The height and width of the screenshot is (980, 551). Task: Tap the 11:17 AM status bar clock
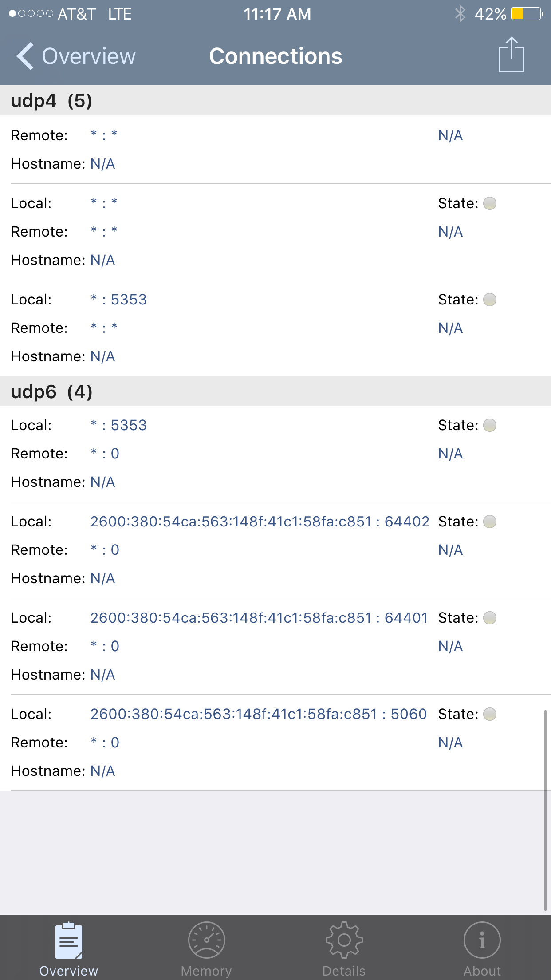[277, 14]
